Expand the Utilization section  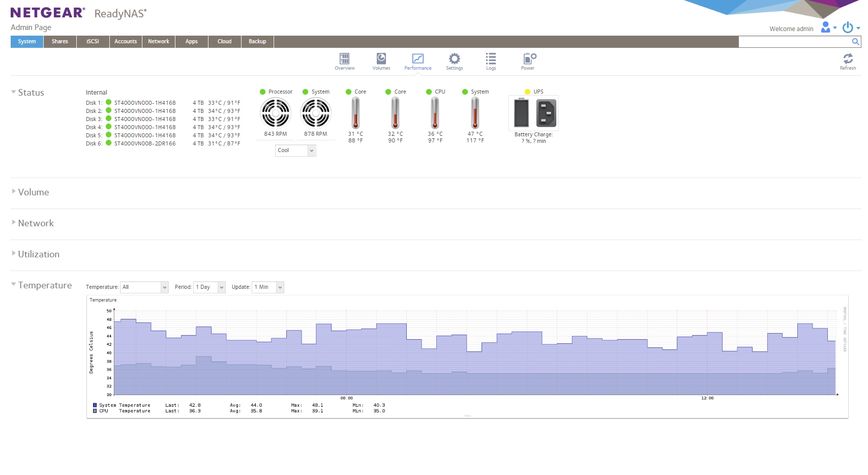point(39,254)
